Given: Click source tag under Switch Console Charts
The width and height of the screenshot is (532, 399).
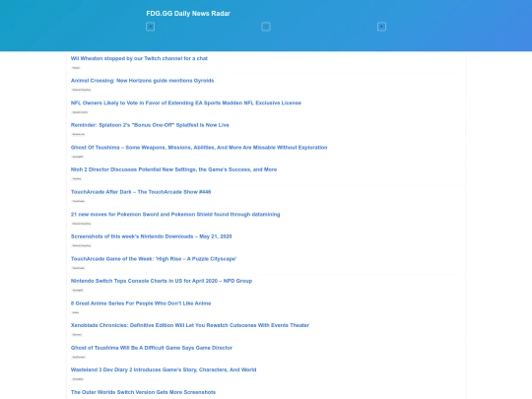Looking at the screenshot, I should [x=78, y=290].
